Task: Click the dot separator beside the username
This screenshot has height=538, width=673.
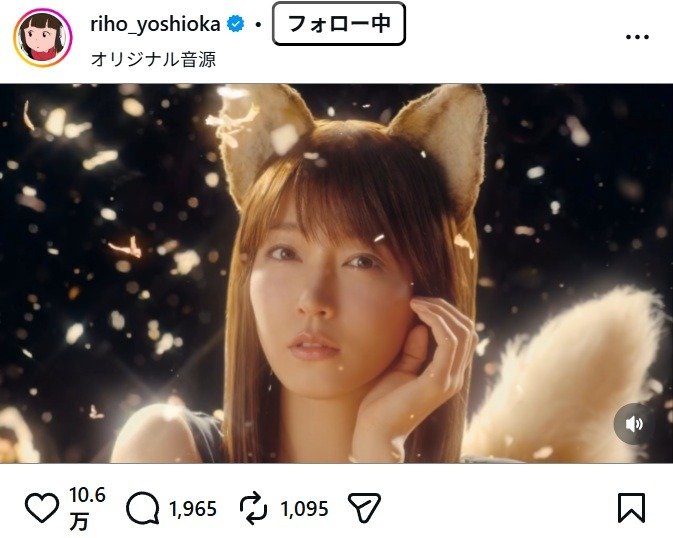Action: tap(258, 25)
